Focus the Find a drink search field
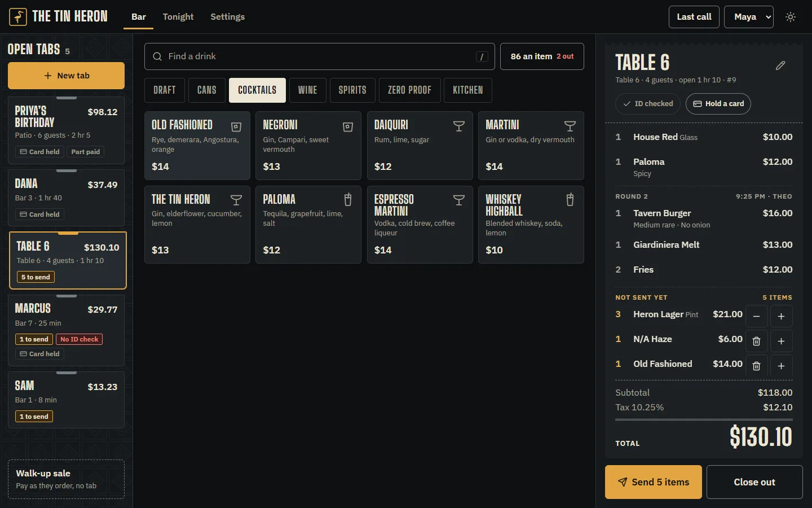 320,56
